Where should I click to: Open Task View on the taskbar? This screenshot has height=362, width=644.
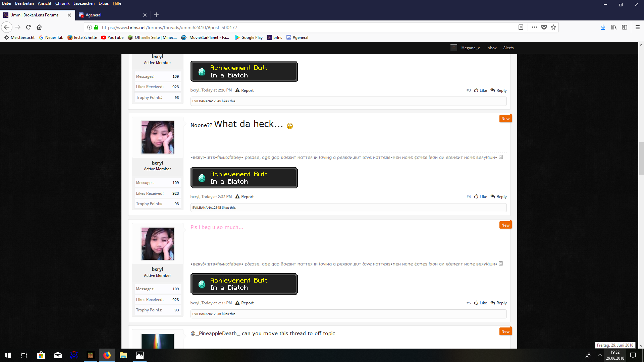[24, 355]
